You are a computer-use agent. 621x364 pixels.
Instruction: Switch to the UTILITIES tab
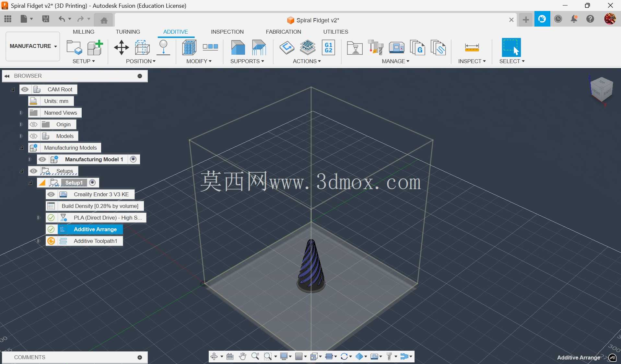coord(336,32)
